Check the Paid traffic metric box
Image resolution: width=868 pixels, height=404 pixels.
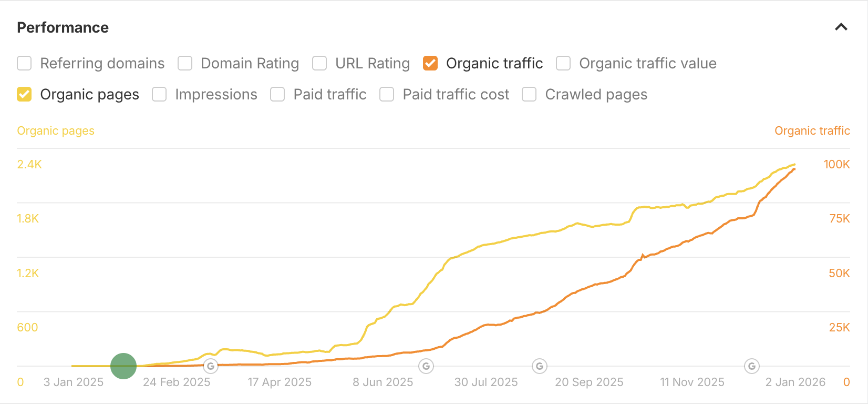click(277, 95)
